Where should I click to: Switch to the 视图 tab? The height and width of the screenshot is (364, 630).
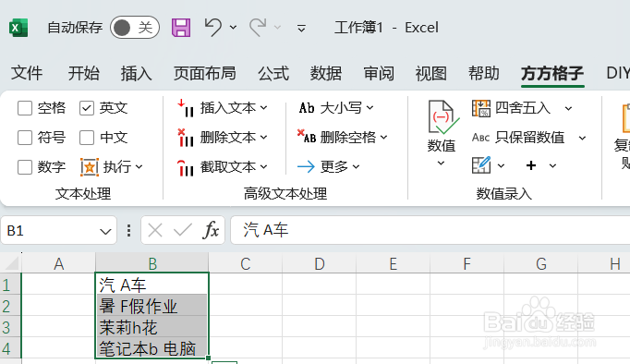click(431, 74)
